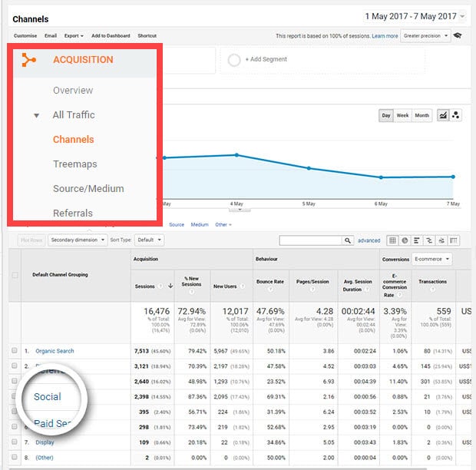This screenshot has width=476, height=470.
Task: Tick the Organic Search row checkbox
Action: 15,351
